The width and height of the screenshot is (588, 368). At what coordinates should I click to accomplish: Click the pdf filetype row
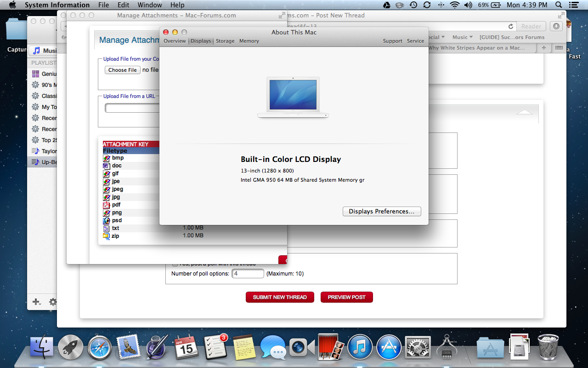coord(131,205)
